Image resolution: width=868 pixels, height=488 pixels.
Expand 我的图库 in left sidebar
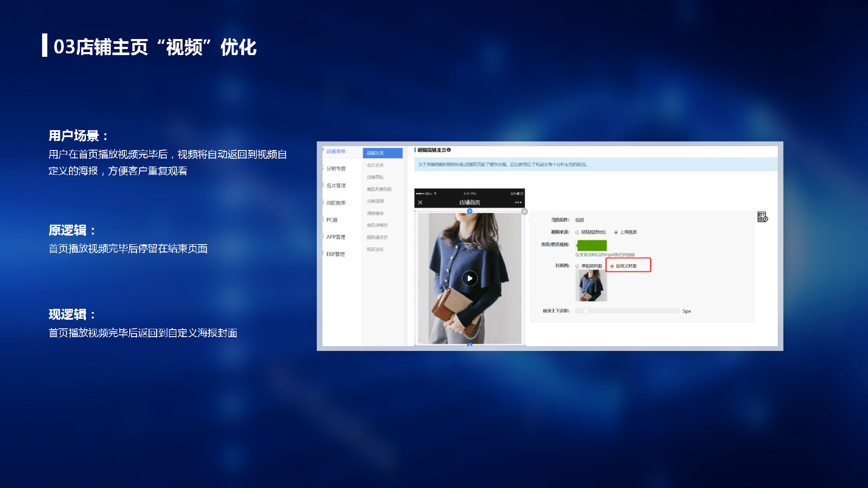pyautogui.click(x=336, y=203)
